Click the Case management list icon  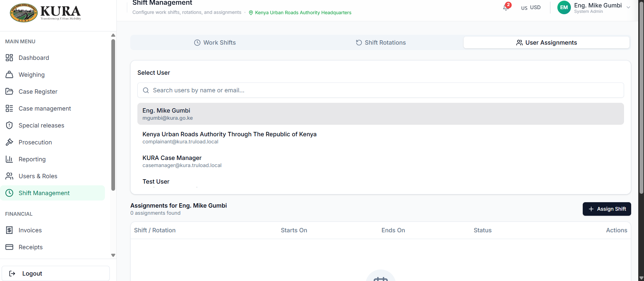(9, 109)
